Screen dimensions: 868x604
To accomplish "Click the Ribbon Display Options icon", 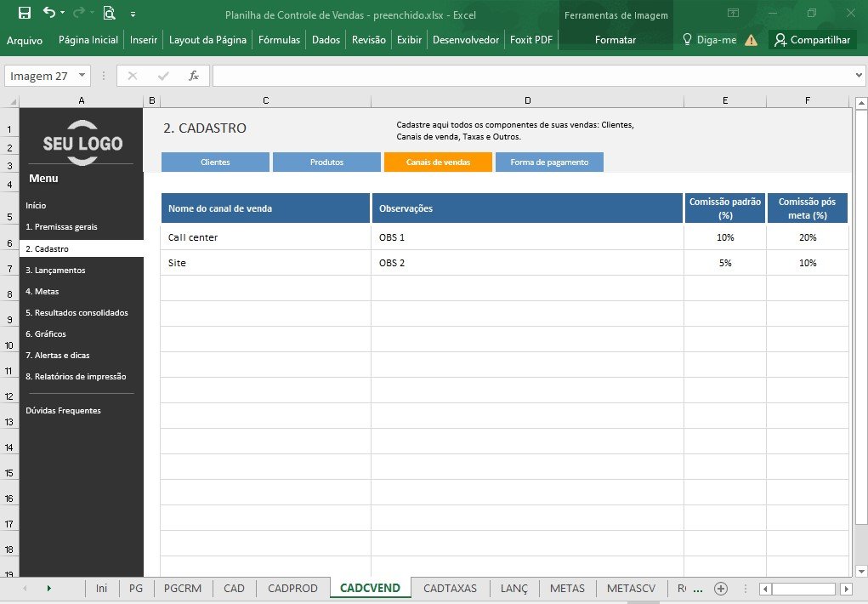I will 733,13.
